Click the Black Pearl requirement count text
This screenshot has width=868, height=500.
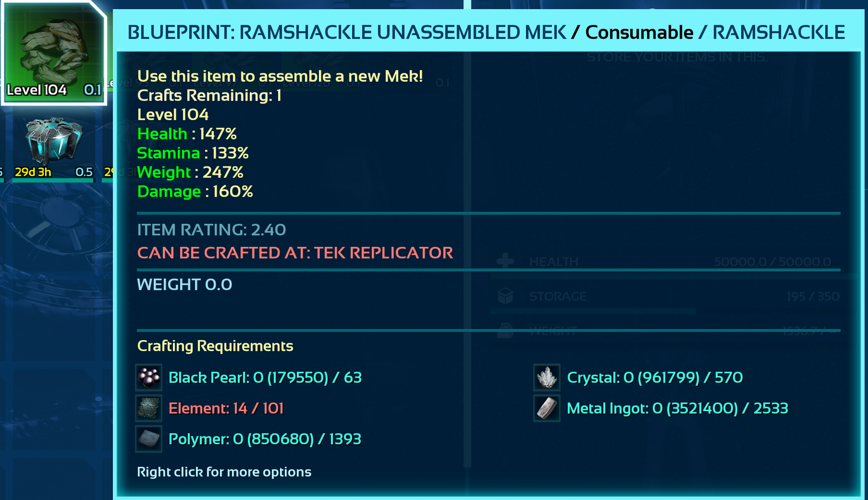(x=265, y=377)
